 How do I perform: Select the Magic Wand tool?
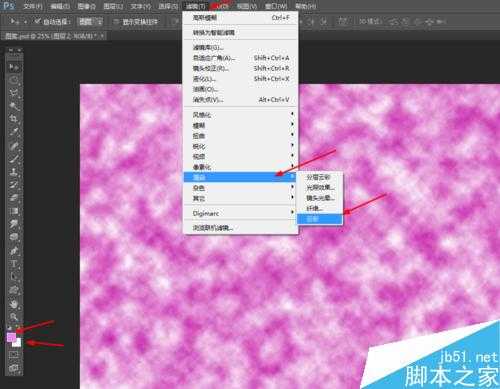pyautogui.click(x=14, y=106)
